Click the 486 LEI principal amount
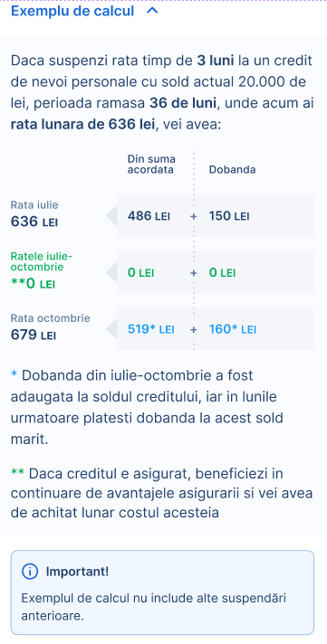 149,216
